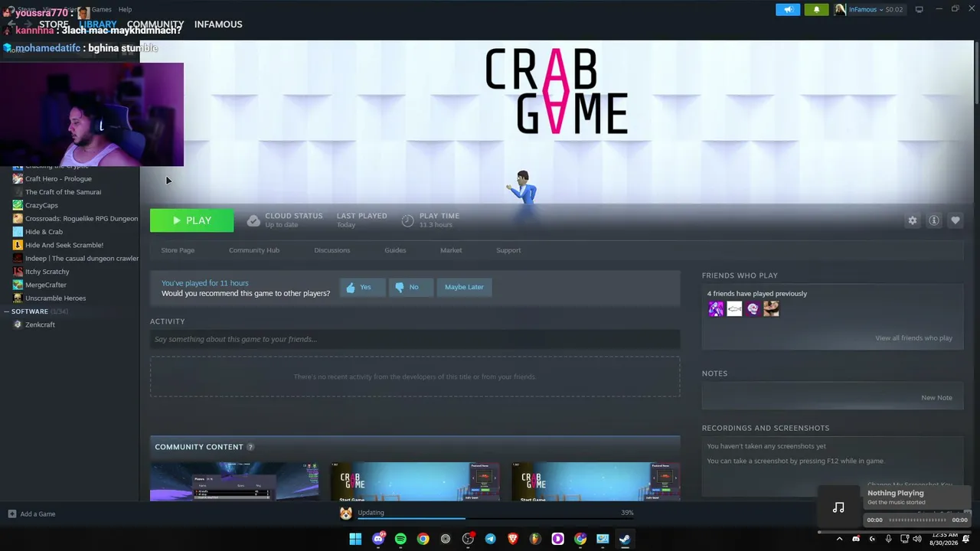Collapse the Software library category
This screenshot has height=551, width=980.
click(x=7, y=311)
